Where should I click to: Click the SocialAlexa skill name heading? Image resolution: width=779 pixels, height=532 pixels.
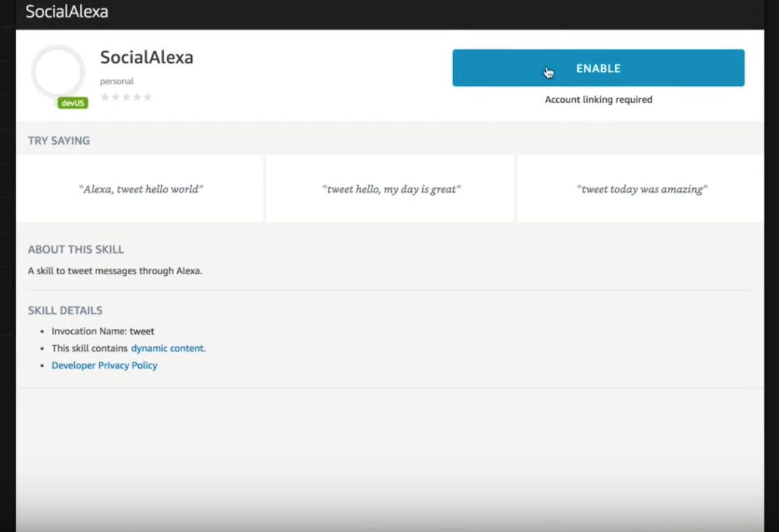pyautogui.click(x=147, y=57)
